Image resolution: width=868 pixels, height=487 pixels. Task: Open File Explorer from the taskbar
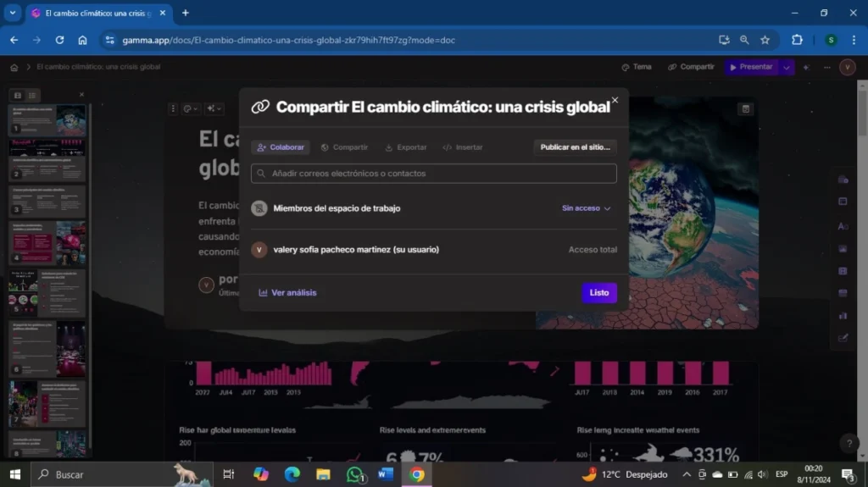point(323,474)
